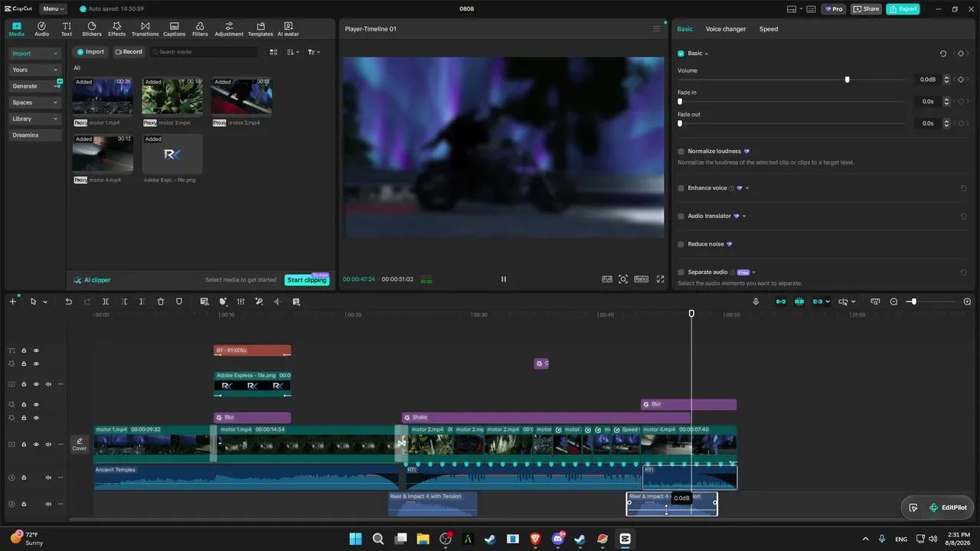Expand the Yours section
The width and height of the screenshot is (980, 551).
pos(34,70)
